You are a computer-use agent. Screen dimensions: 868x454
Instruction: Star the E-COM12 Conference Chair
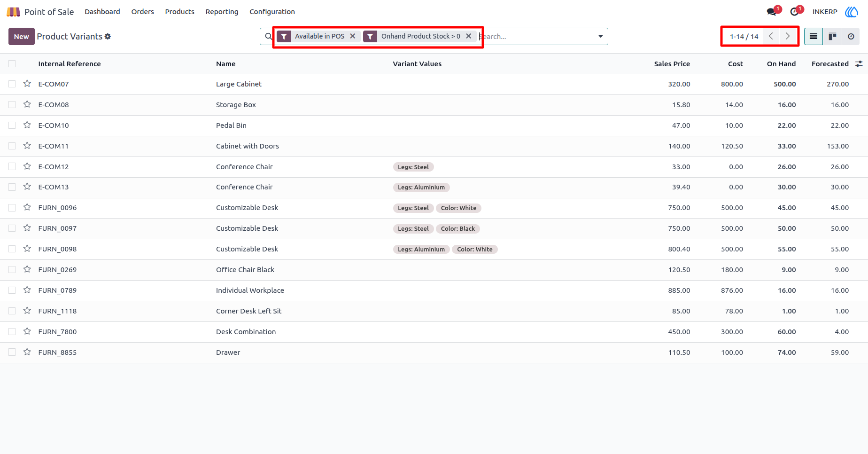pyautogui.click(x=27, y=166)
